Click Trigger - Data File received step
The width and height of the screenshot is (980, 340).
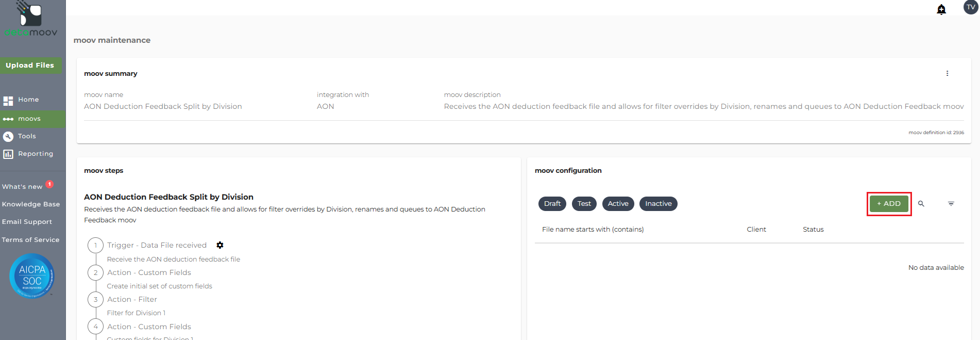pyautogui.click(x=157, y=245)
